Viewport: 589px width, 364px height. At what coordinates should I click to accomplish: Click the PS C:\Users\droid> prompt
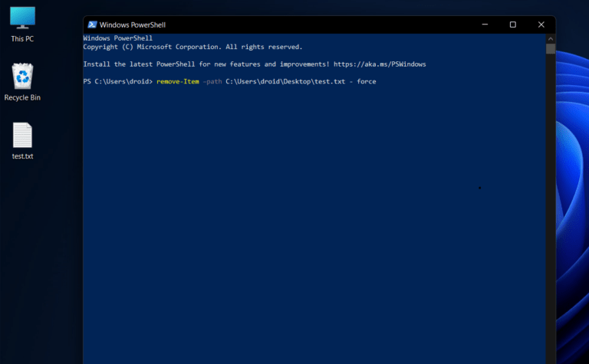click(118, 81)
